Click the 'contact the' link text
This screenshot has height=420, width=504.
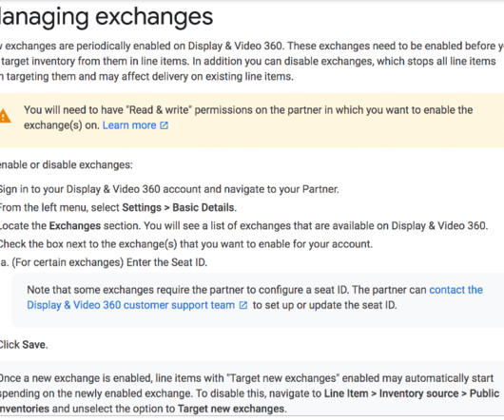pos(456,290)
